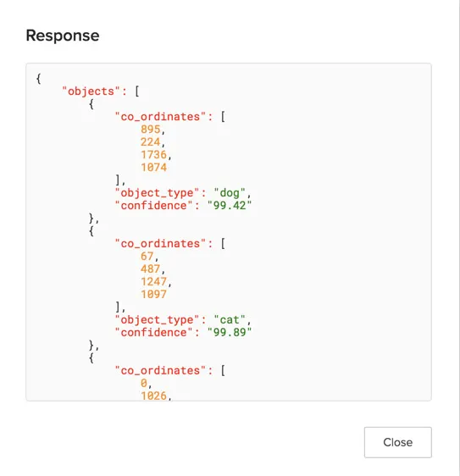Viewport: 460px width, 476px height.
Task: Click the confidence value "99.89"
Action: [230, 332]
